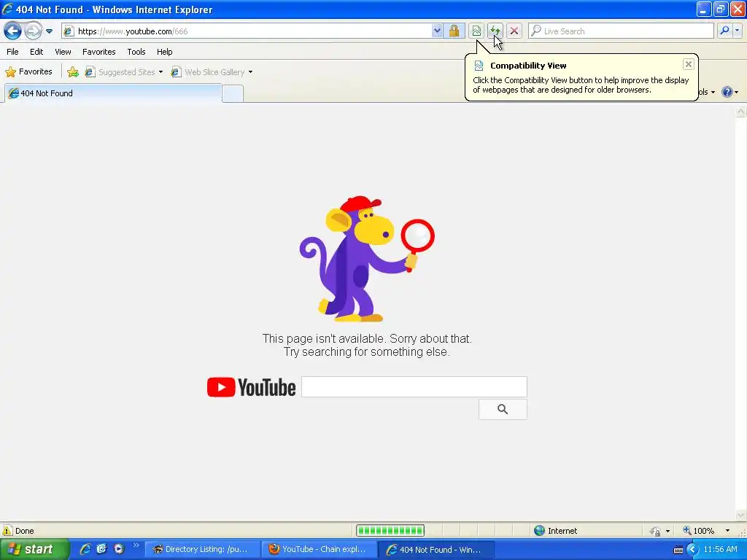Screen dimensions: 747x560
Task: Click the keyboard icon in system tray
Action: pyautogui.click(x=678, y=550)
